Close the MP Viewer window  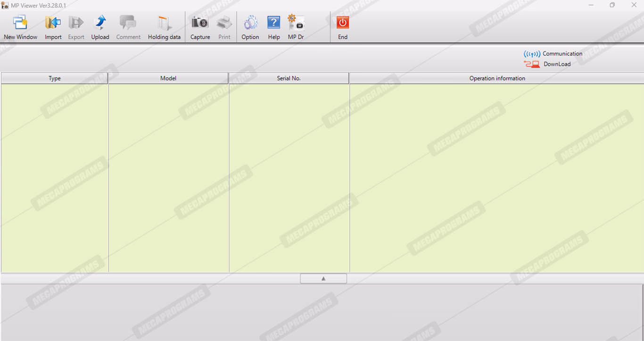click(x=634, y=5)
